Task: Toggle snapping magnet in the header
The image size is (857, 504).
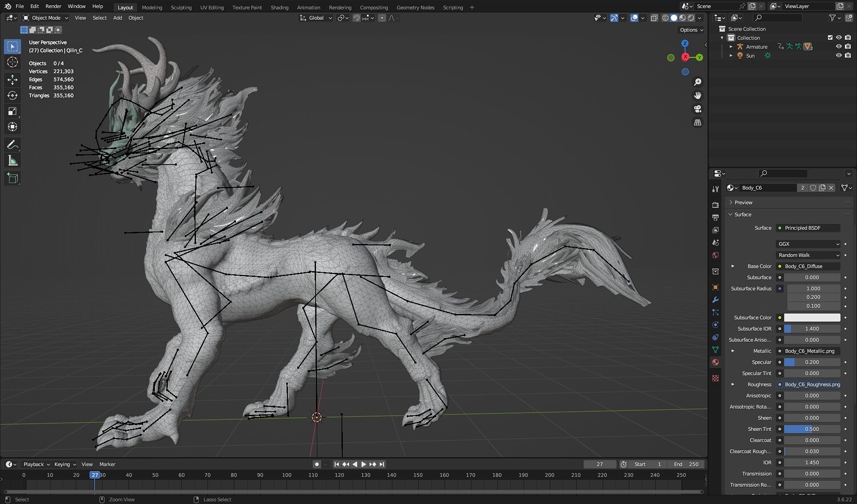Action: point(357,18)
